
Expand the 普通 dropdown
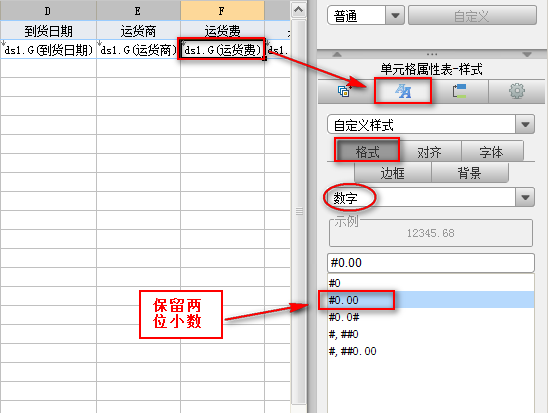395,15
